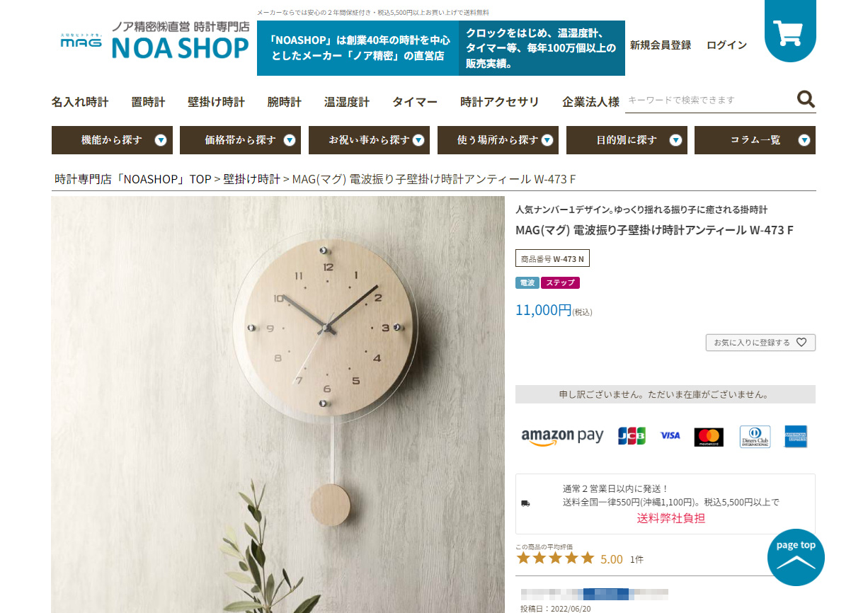The image size is (868, 613).
Task: Toggle お気に入りに登録する heart button
Action: click(760, 343)
